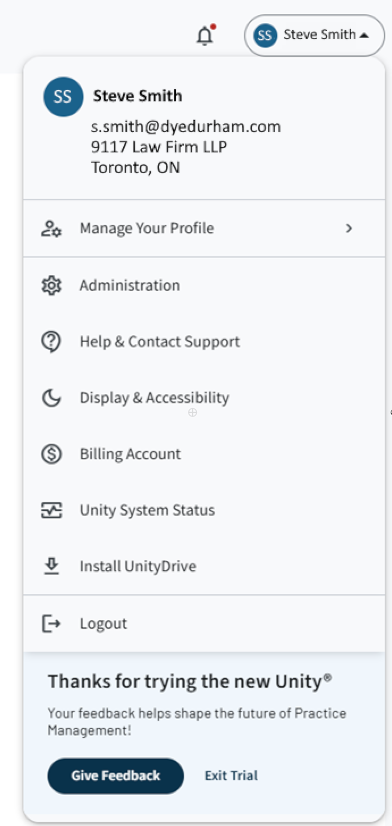392x826 pixels.
Task: Select Install UnityDrive
Action: [204, 567]
